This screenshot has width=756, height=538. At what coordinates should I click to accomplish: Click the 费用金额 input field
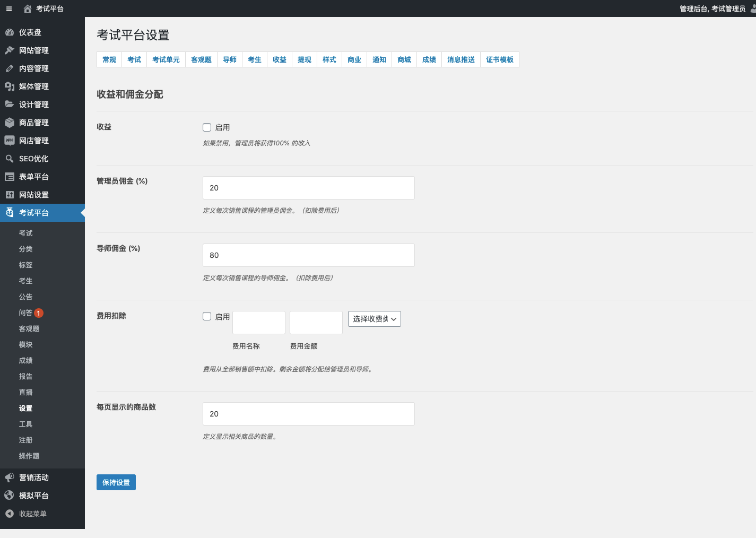point(316,323)
